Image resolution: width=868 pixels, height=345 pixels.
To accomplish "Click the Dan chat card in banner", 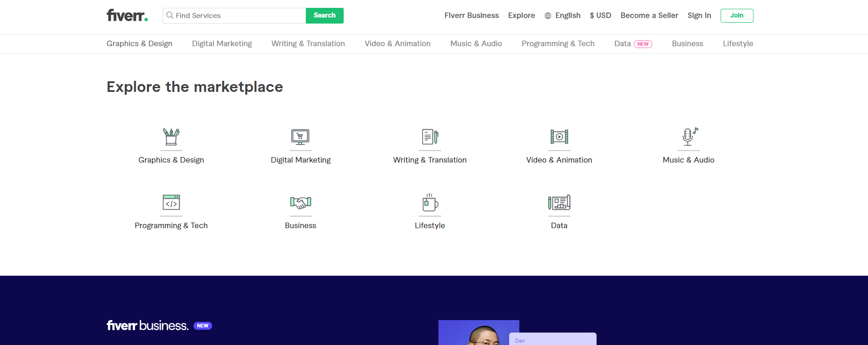I will click(x=552, y=339).
